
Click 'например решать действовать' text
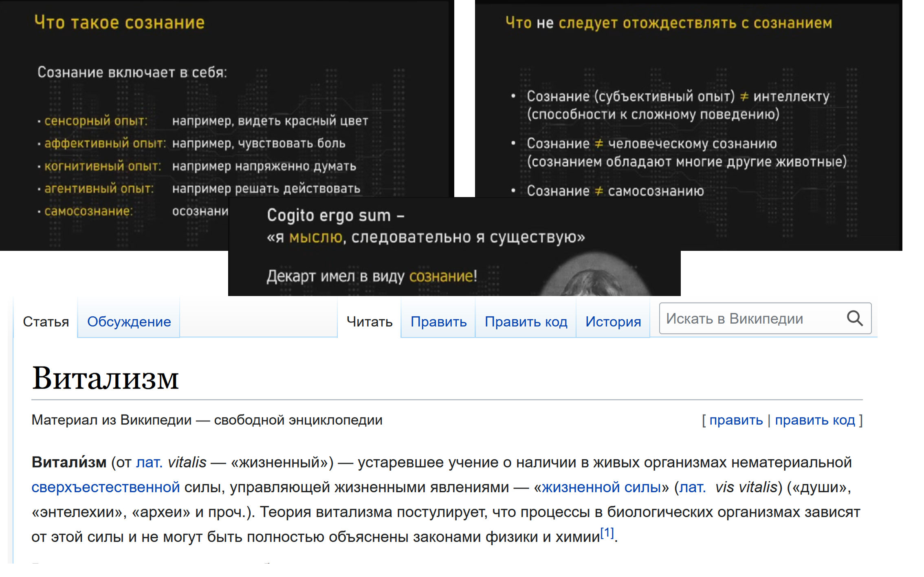266,189
